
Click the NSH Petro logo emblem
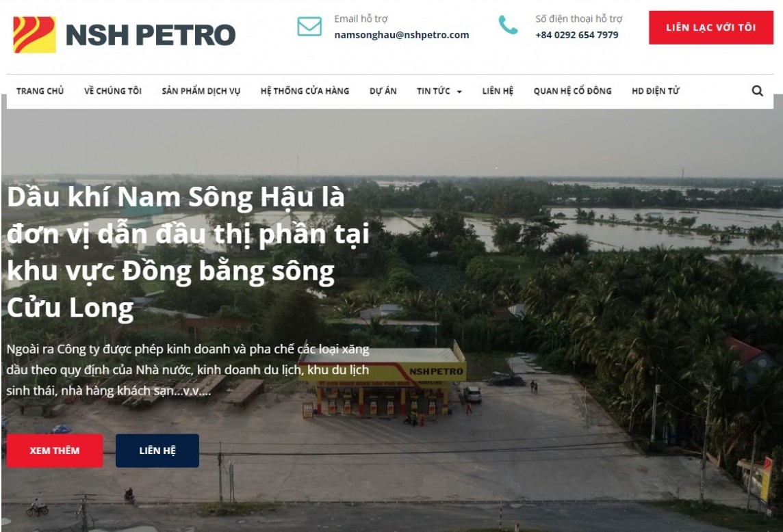pos(34,34)
